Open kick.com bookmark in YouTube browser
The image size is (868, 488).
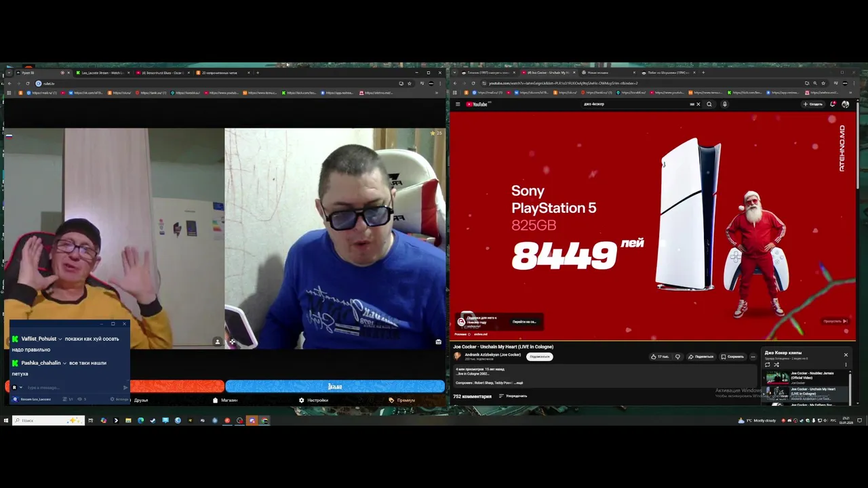click(745, 93)
